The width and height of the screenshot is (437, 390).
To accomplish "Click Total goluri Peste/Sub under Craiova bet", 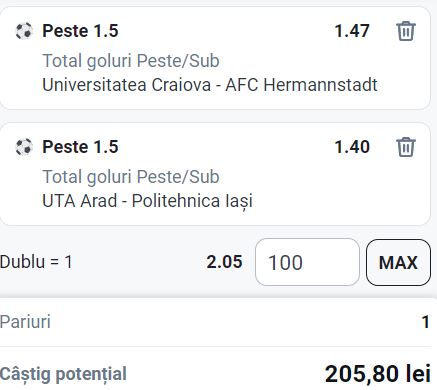I will coord(131,61).
